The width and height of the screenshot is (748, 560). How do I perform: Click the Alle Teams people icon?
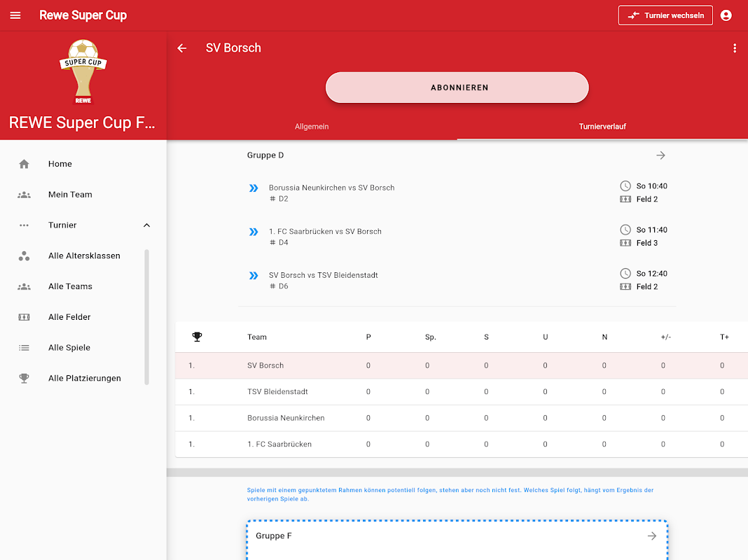click(24, 287)
